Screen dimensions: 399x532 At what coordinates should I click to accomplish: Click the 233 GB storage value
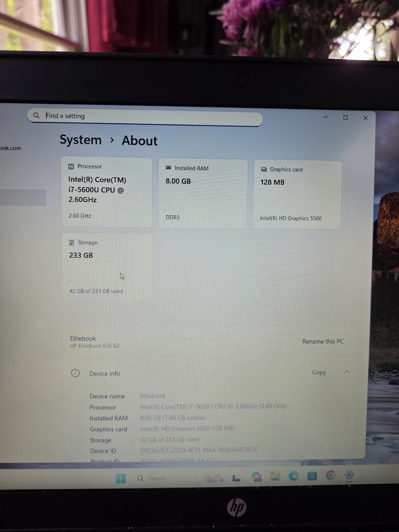(81, 255)
